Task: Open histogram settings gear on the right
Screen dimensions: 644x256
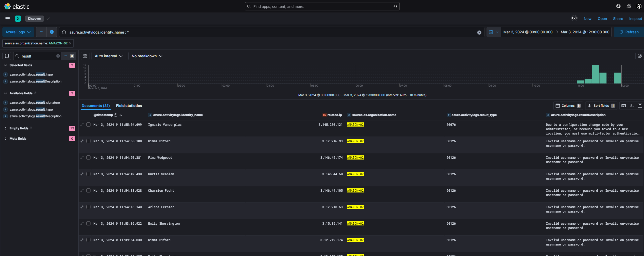Action: [x=640, y=56]
